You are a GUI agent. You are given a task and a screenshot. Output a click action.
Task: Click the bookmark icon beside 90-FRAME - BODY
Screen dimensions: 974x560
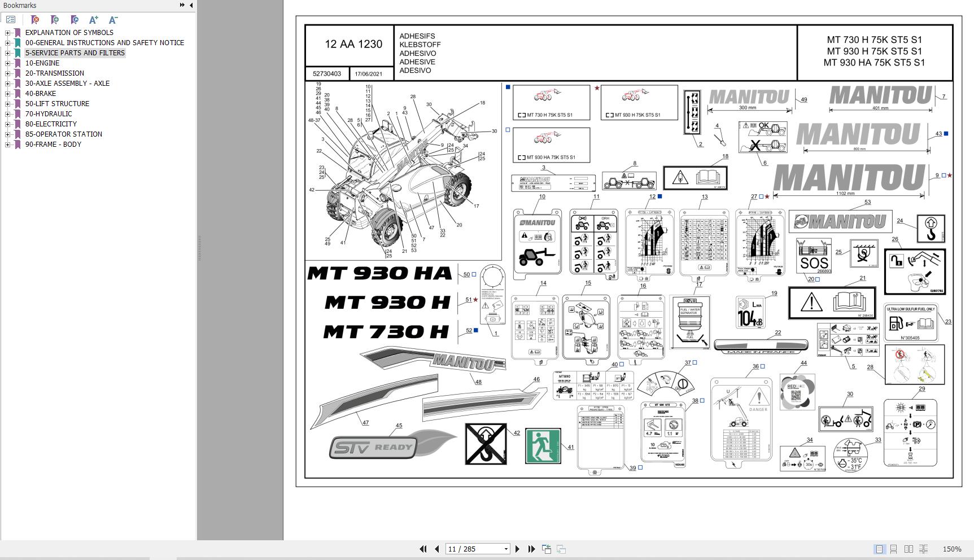(x=18, y=145)
